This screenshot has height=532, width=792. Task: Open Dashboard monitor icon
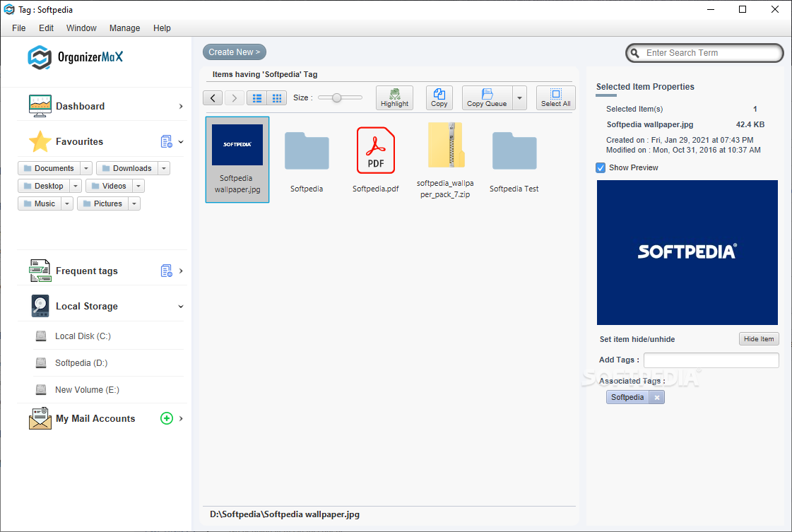[x=40, y=106]
